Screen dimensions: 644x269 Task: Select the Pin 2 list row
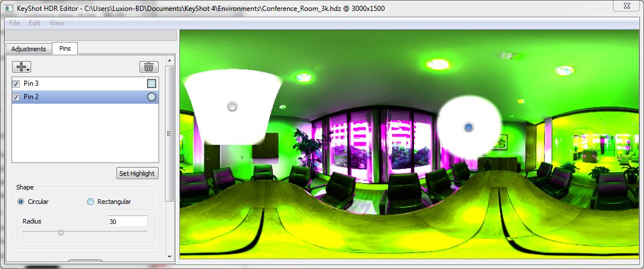[x=85, y=97]
